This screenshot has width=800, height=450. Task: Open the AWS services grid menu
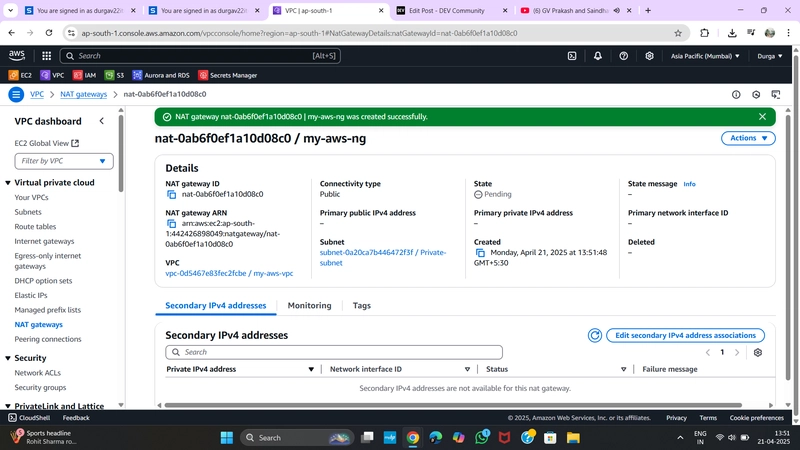click(46, 56)
